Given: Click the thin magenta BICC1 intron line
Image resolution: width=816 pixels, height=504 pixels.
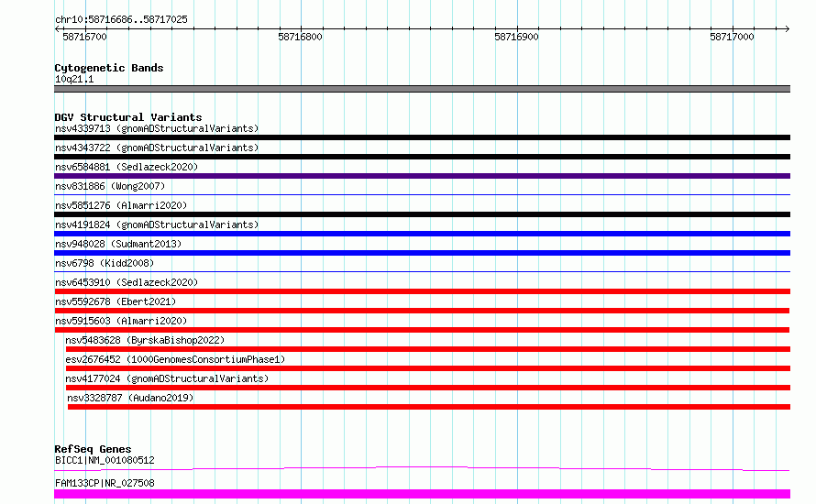Looking at the screenshot, I should click(422, 468).
